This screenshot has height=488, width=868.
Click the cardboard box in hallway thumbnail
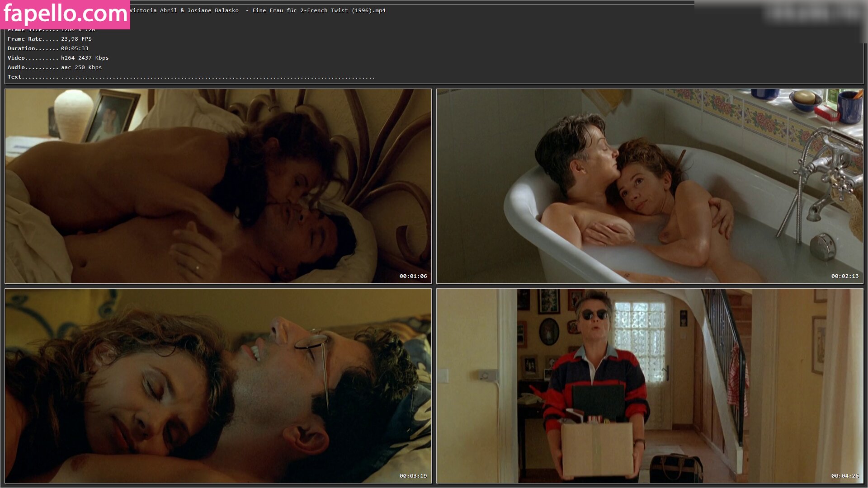click(x=596, y=449)
